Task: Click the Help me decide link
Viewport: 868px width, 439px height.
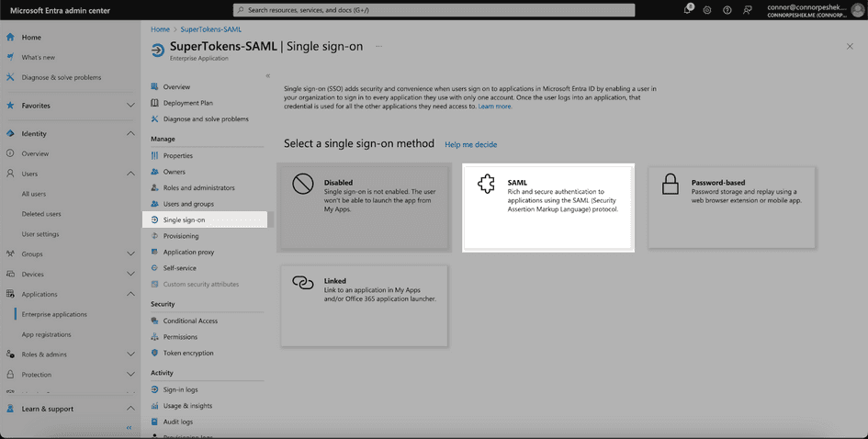Action: pyautogui.click(x=470, y=145)
